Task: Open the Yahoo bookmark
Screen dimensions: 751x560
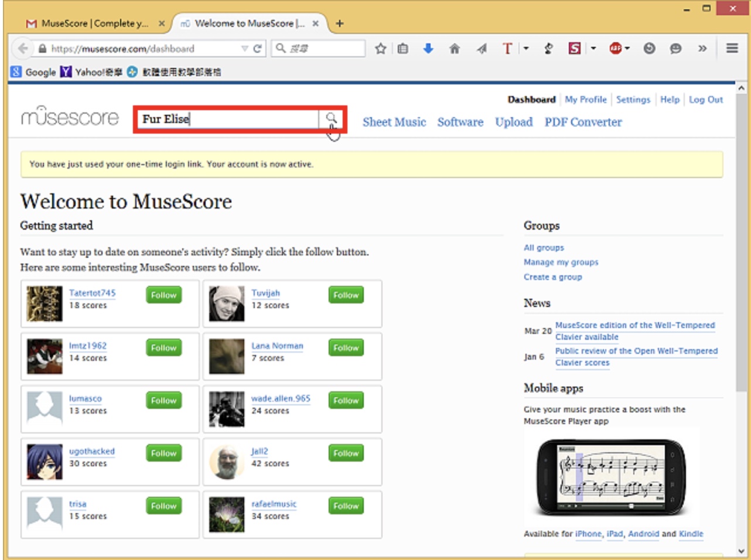Action: pyautogui.click(x=91, y=72)
